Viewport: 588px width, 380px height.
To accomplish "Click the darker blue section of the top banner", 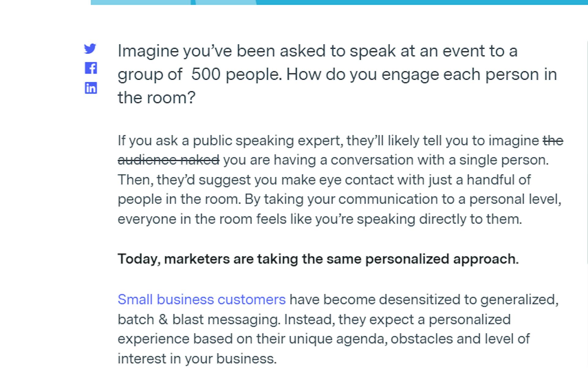I will (422, 2).
